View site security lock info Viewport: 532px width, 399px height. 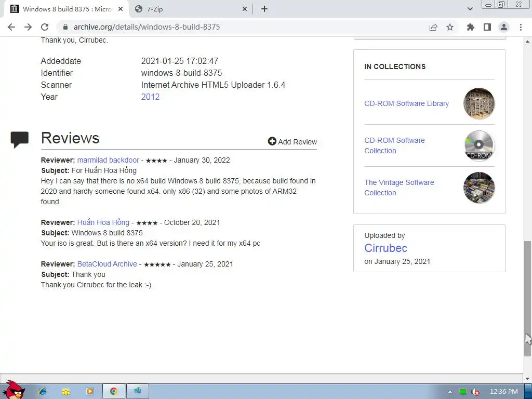65,27
